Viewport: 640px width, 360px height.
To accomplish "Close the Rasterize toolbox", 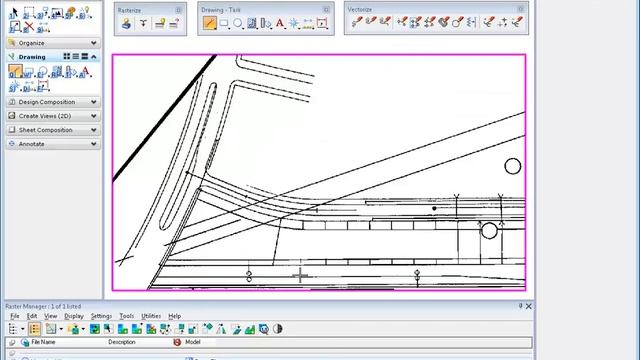I will click(178, 10).
